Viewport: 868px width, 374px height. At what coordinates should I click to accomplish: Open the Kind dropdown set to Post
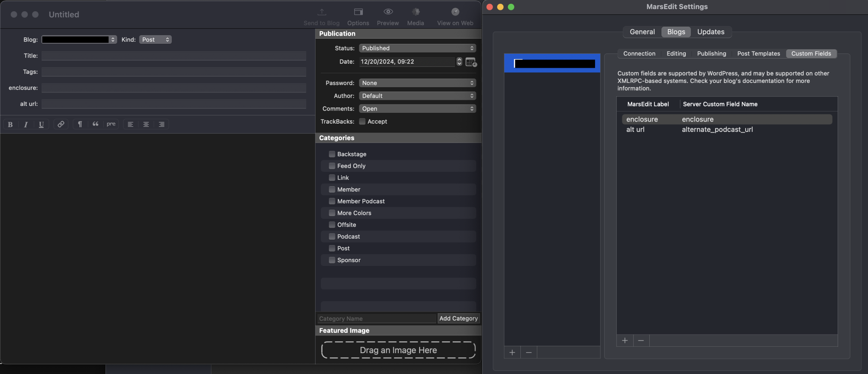155,39
